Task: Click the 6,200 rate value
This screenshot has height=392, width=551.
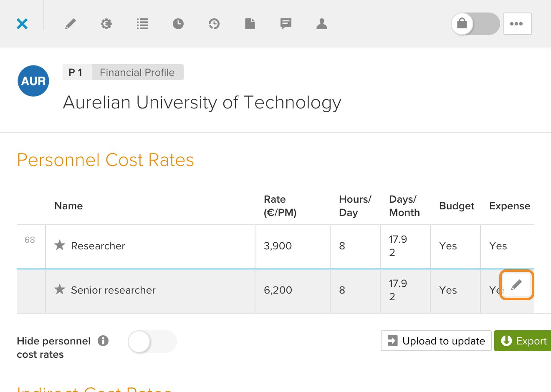Action: click(278, 290)
